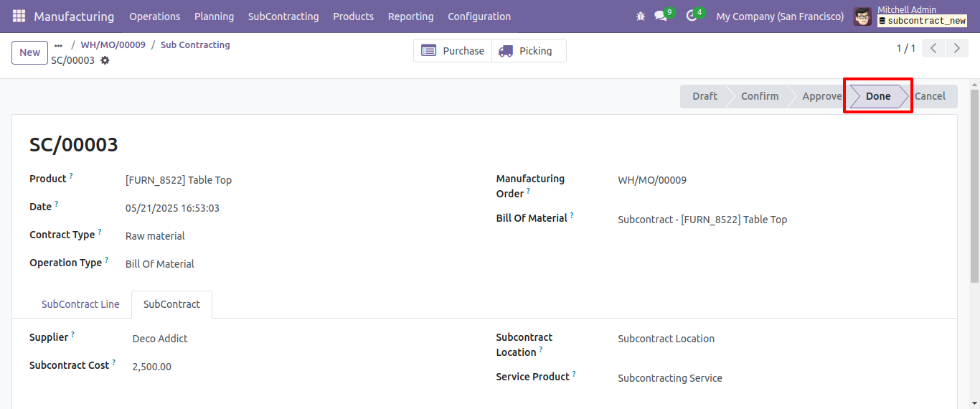Screen dimensions: 980x409
Task: Click Mitchell Admin avatar
Action: [862, 16]
